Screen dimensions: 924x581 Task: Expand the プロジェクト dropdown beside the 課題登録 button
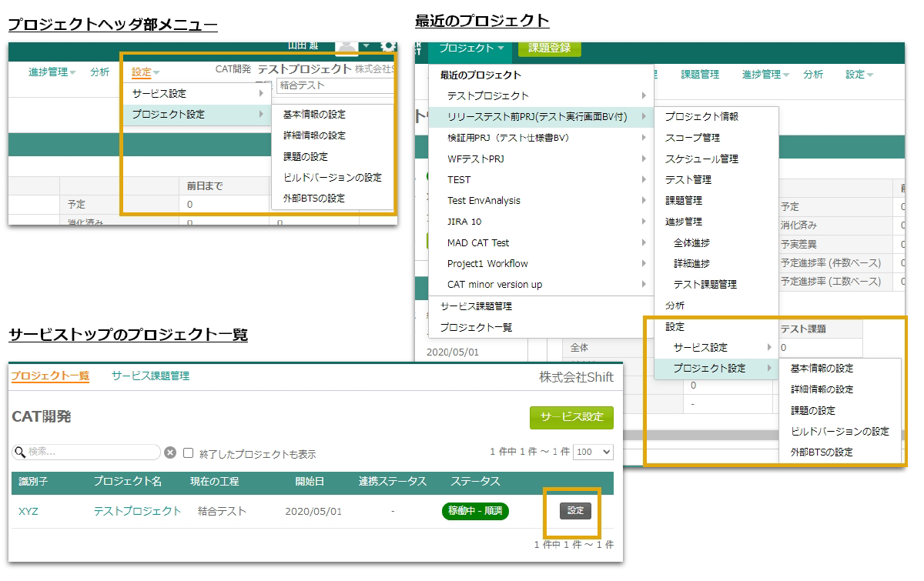(x=473, y=48)
